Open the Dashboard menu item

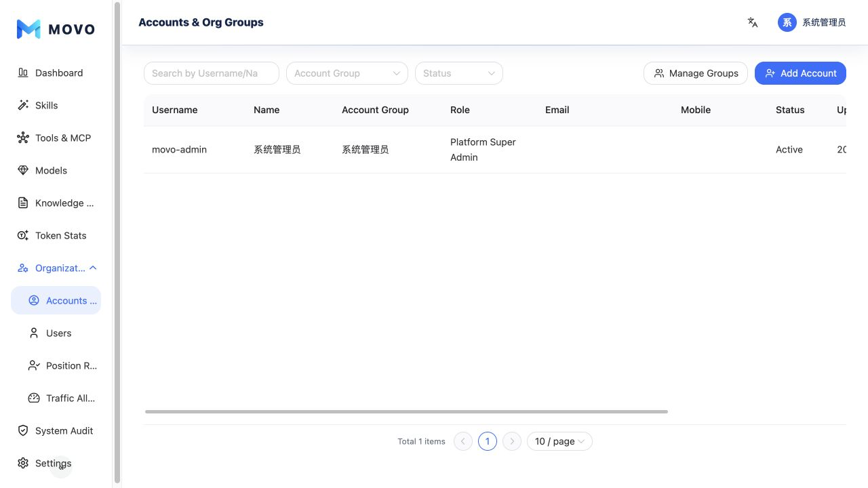pos(56,73)
